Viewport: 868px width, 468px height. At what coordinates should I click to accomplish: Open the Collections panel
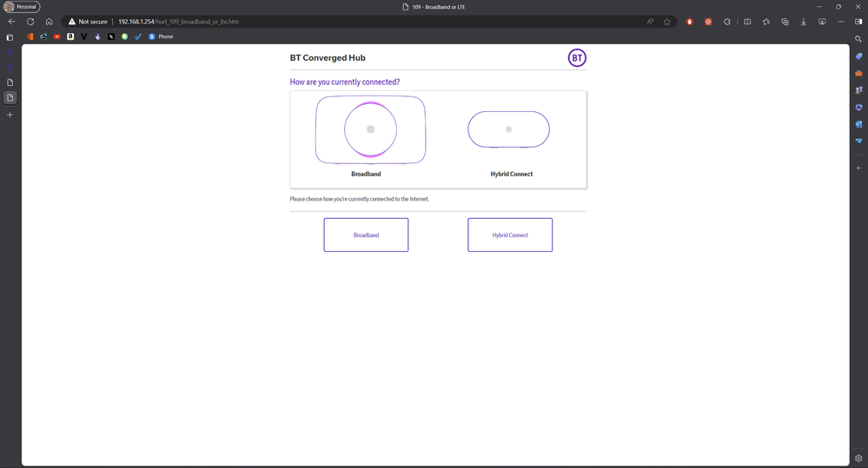click(x=785, y=22)
